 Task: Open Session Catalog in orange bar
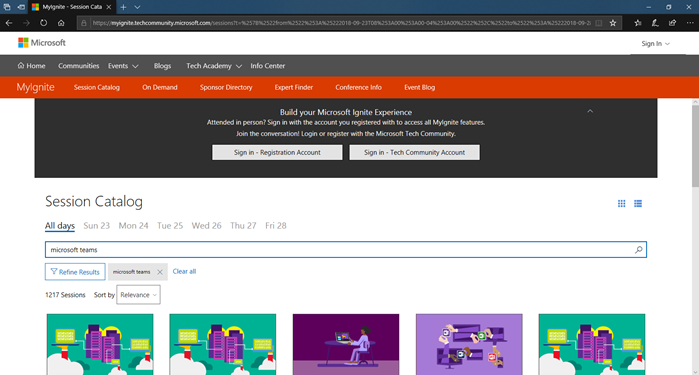pyautogui.click(x=97, y=87)
